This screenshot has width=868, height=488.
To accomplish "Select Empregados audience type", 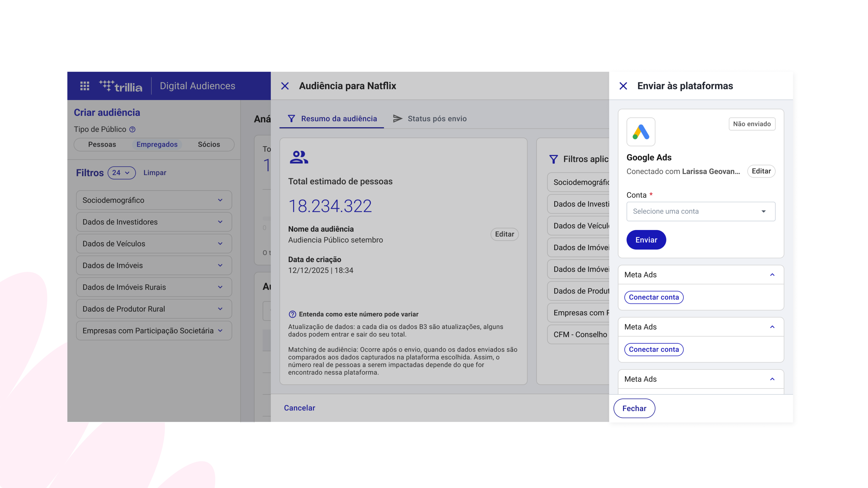I will pyautogui.click(x=157, y=144).
